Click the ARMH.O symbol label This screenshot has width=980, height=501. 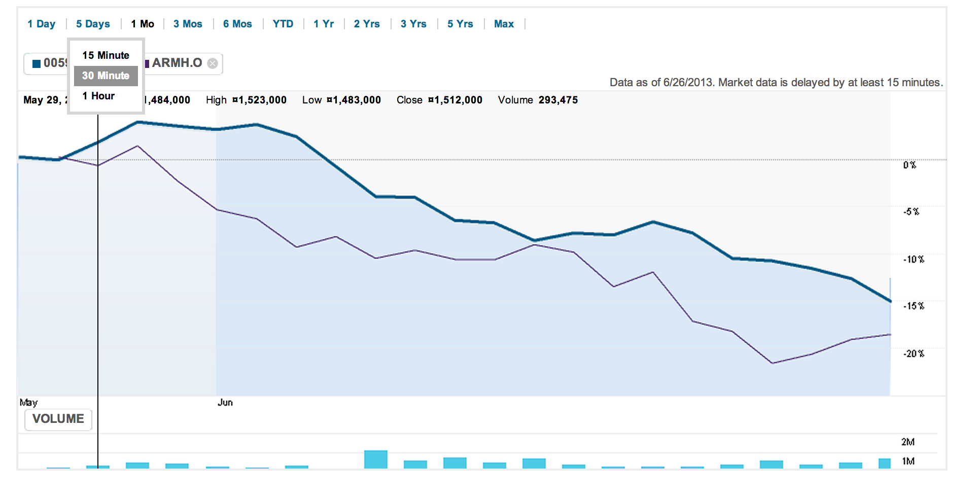pos(177,63)
